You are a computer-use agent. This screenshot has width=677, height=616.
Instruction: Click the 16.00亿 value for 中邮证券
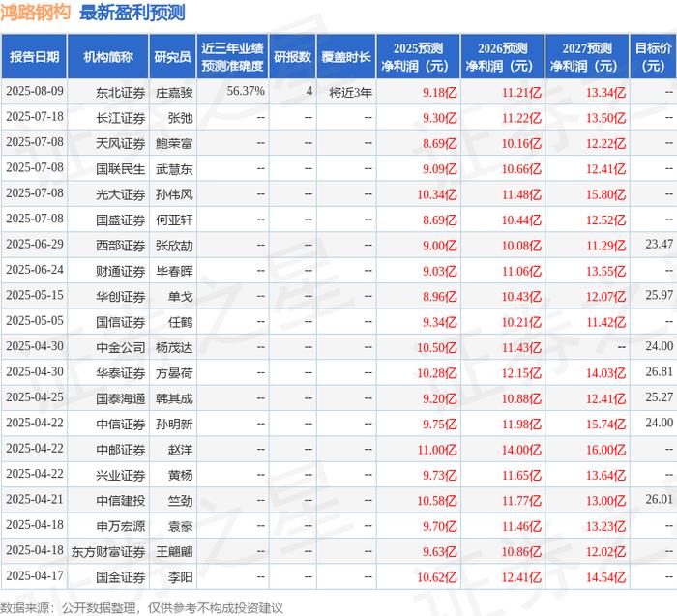605,450
